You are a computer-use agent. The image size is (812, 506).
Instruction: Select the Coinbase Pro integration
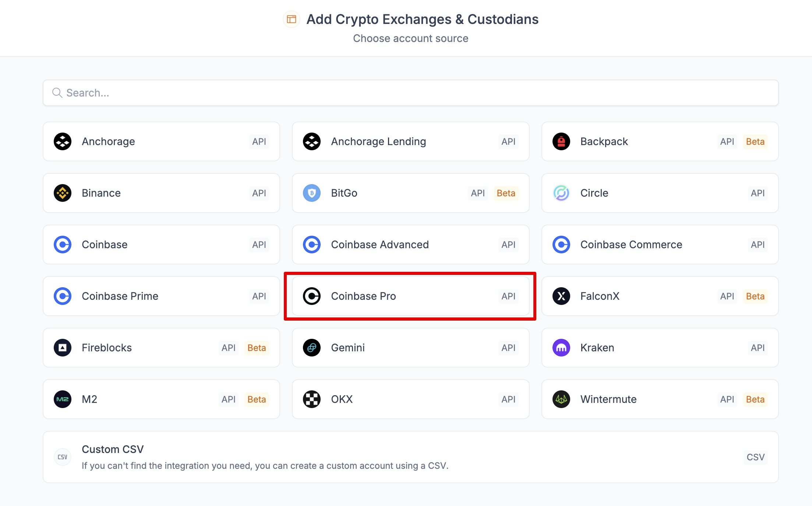click(x=410, y=296)
